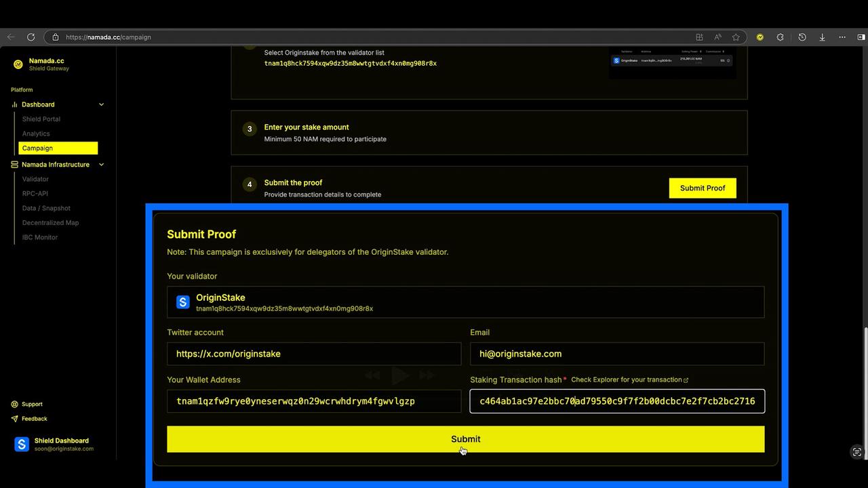This screenshot has height=488, width=868.
Task: Click the Namada.cc Shield Gateway title
Action: (49, 64)
